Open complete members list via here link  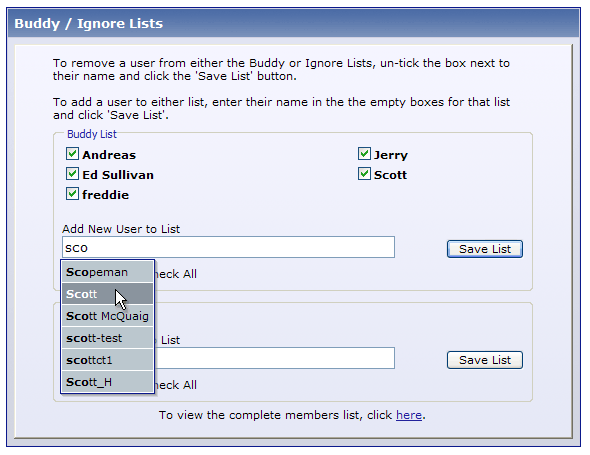[x=409, y=415]
